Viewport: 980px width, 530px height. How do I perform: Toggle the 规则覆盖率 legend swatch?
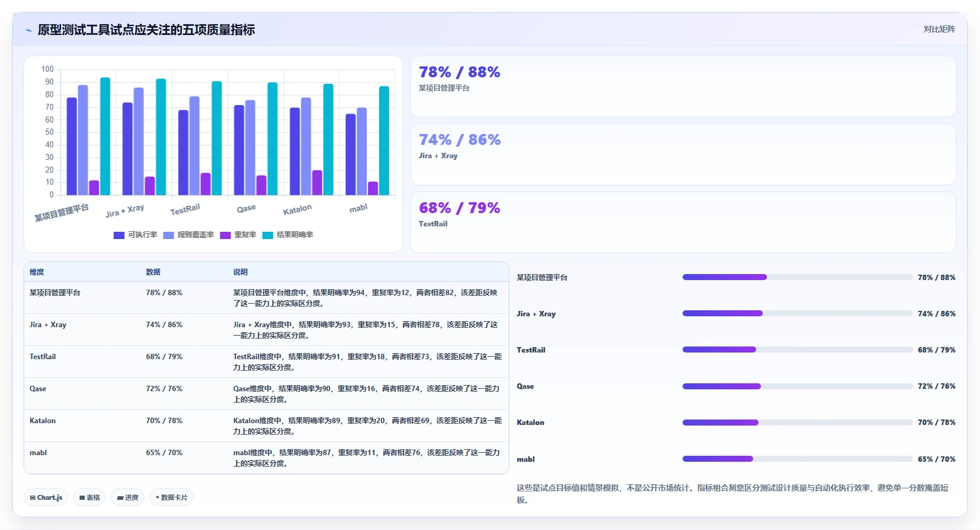[x=168, y=235]
